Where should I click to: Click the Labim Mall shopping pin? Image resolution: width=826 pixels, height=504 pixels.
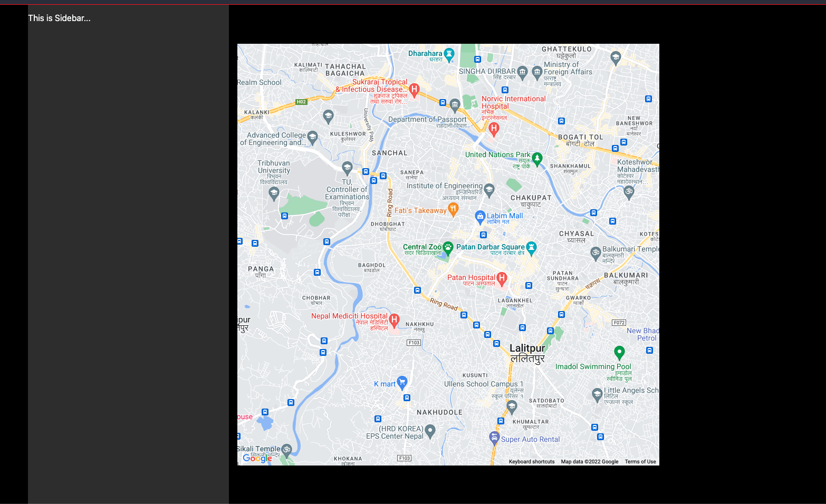coord(480,216)
